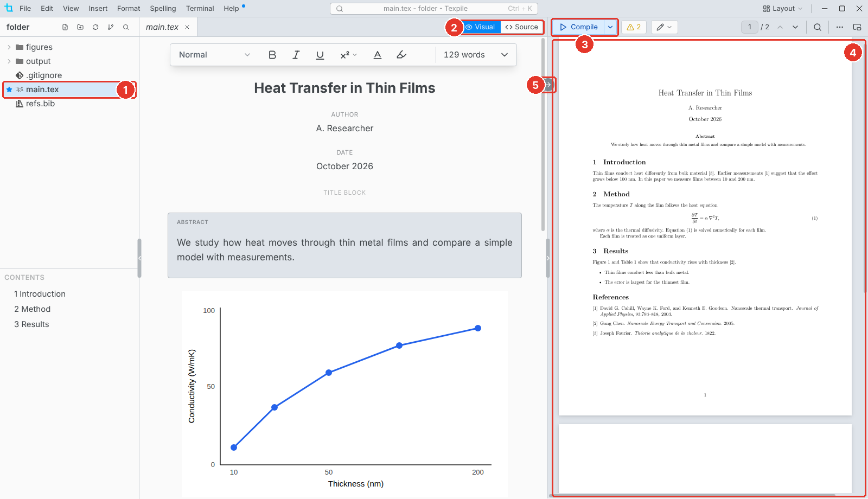Click the date October 2026
868x499 pixels.
pos(344,167)
